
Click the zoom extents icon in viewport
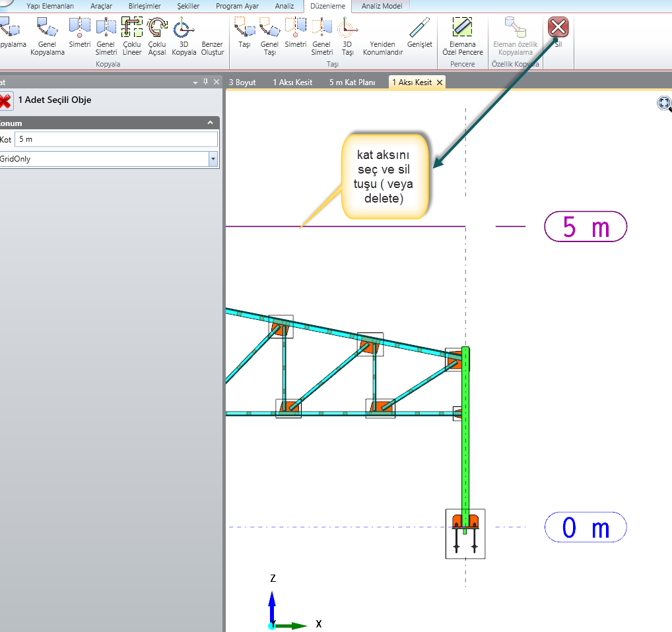click(x=663, y=103)
